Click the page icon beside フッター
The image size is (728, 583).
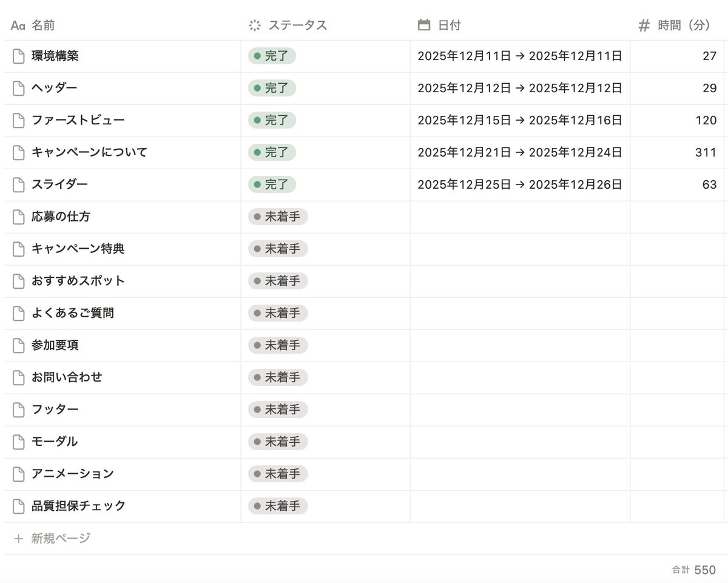18,409
